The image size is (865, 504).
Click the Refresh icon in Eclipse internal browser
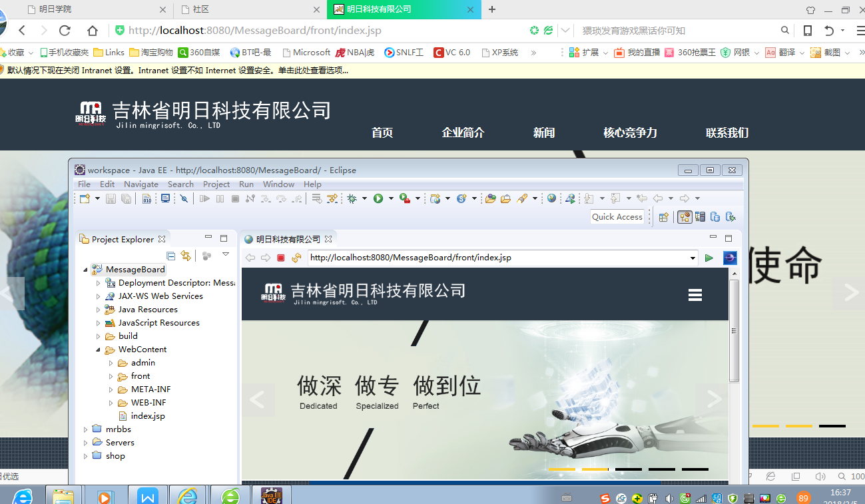[296, 258]
